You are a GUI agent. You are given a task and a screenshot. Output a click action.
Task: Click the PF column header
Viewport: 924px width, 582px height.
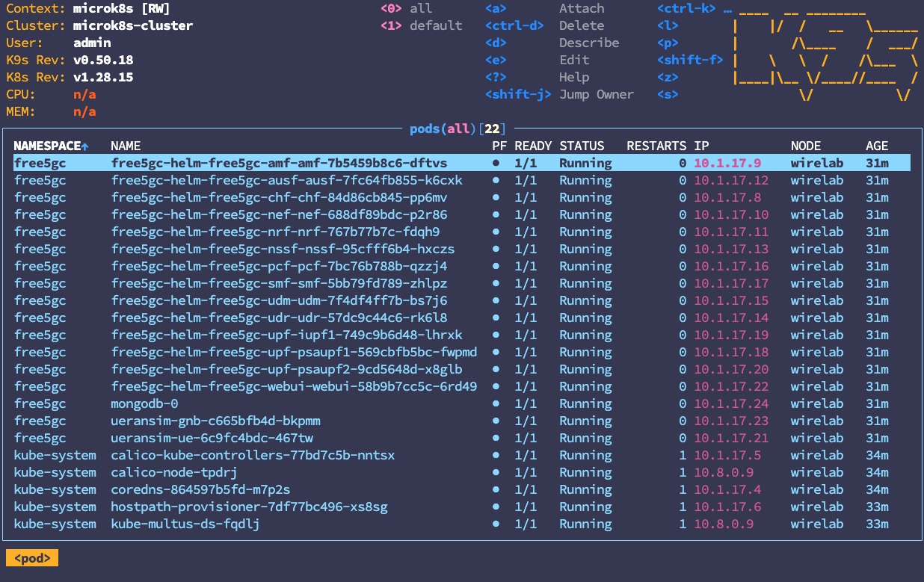point(499,146)
